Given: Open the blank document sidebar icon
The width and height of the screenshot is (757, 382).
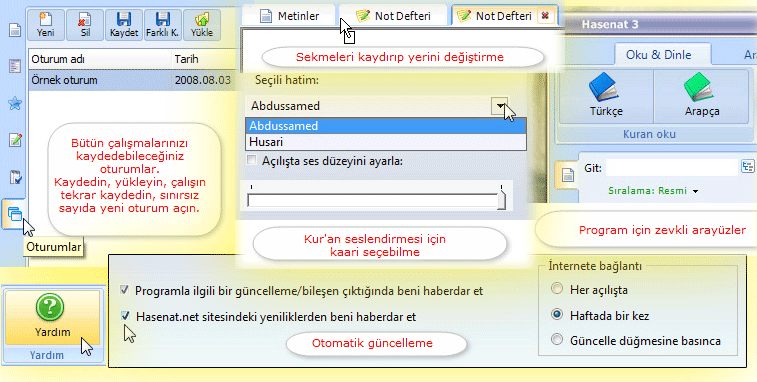Looking at the screenshot, I should pos(15,30).
